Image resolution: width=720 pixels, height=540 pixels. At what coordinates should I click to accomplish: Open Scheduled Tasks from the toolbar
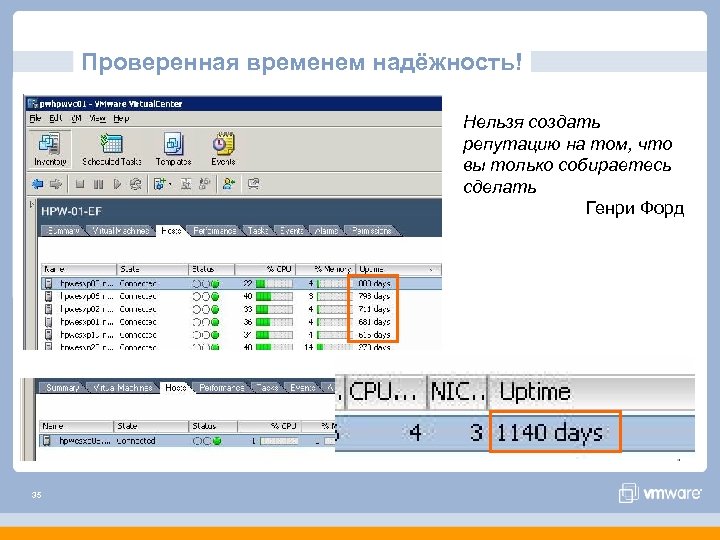[x=112, y=149]
